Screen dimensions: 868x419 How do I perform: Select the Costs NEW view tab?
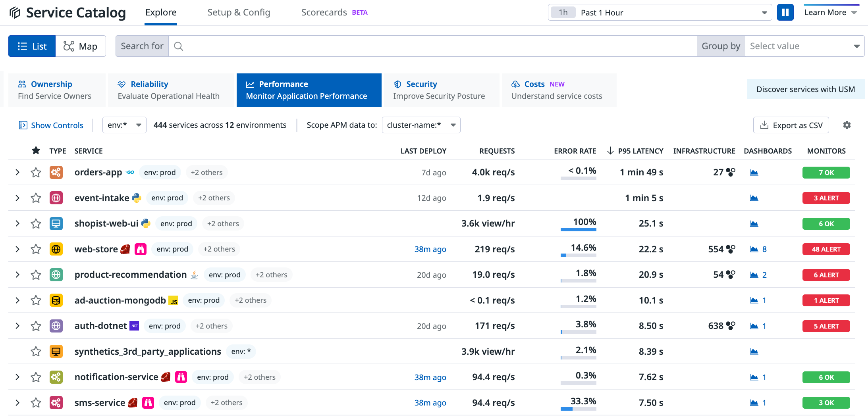559,90
